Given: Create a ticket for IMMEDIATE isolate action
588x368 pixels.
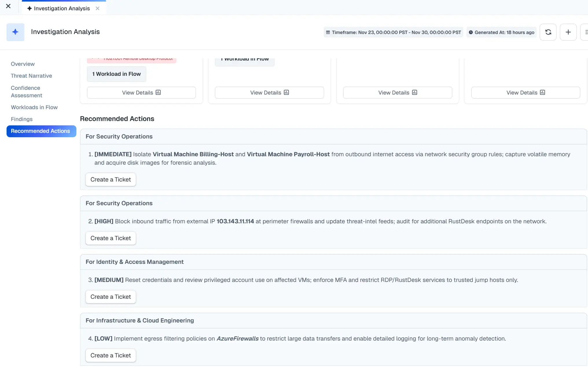Looking at the screenshot, I should [111, 179].
